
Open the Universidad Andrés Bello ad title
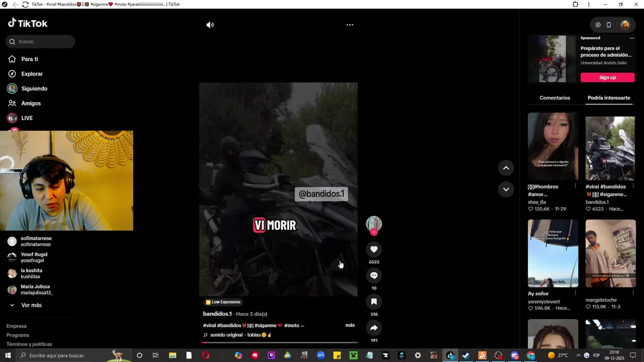point(606,52)
